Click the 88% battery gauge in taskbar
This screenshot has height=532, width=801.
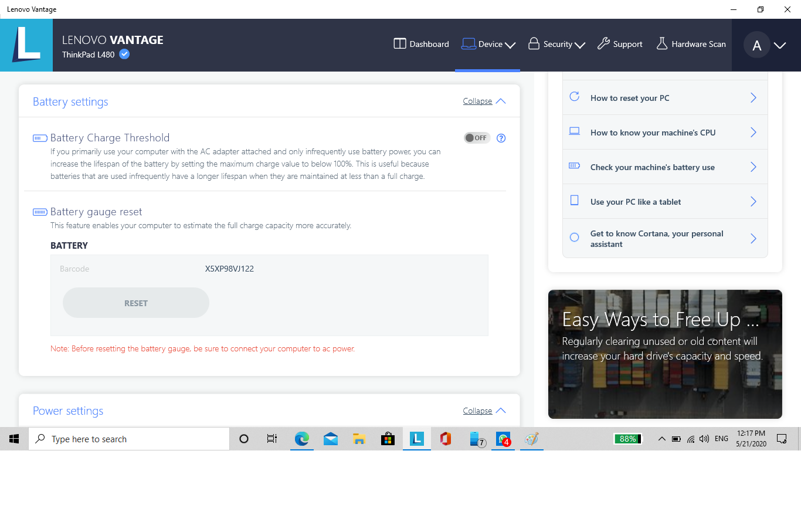pos(628,439)
